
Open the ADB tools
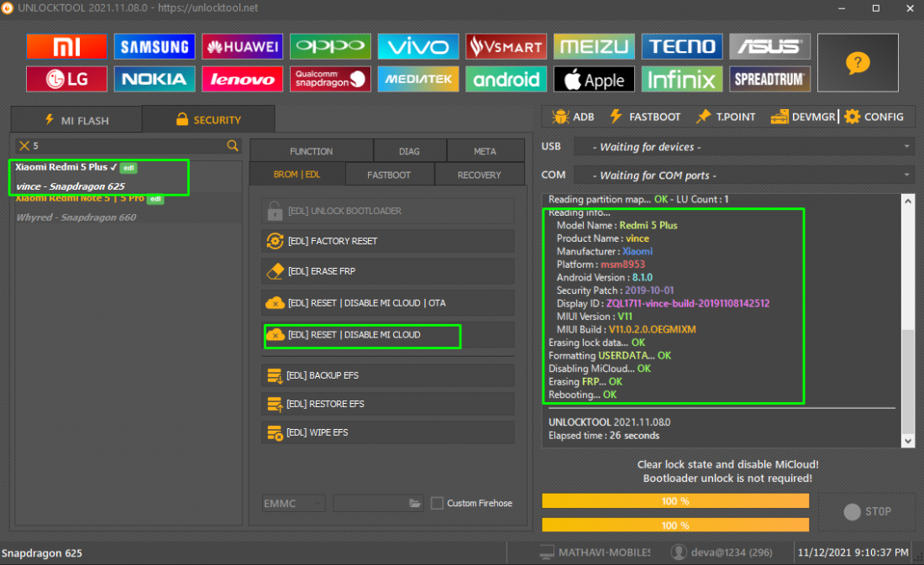[x=574, y=117]
